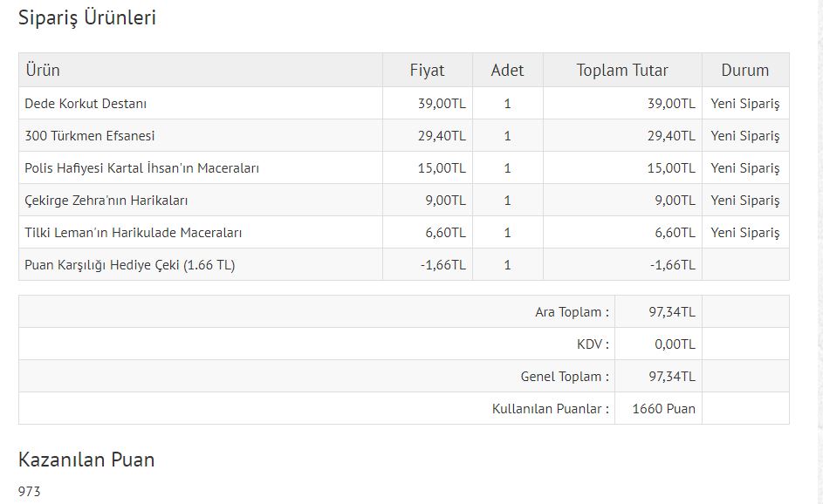
Task: Click the Ürün column header
Action: point(43,71)
